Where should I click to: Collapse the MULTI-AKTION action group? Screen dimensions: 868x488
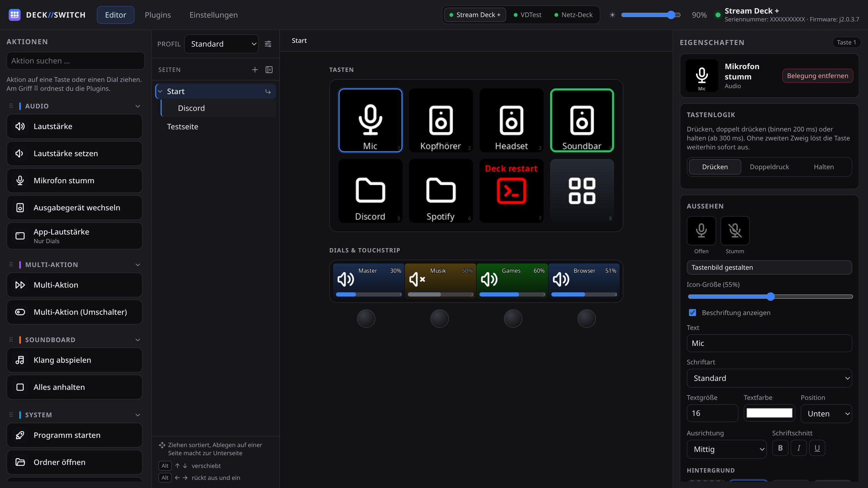(138, 265)
